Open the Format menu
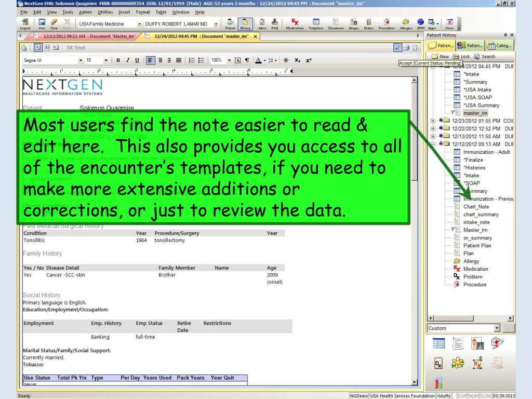This screenshot has width=532, height=399. pyautogui.click(x=143, y=12)
